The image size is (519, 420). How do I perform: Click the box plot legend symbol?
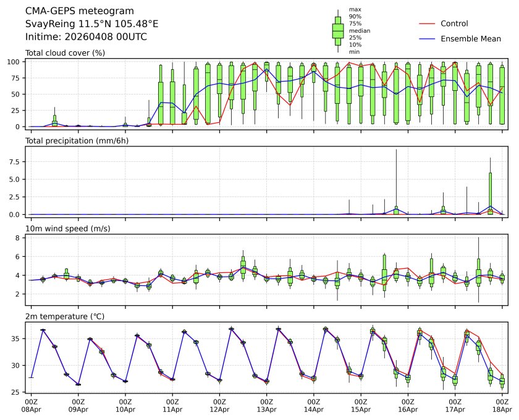pyautogui.click(x=338, y=31)
